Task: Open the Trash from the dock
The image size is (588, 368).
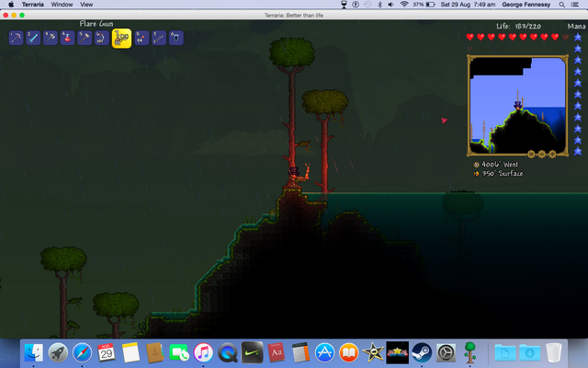Action: tap(553, 353)
